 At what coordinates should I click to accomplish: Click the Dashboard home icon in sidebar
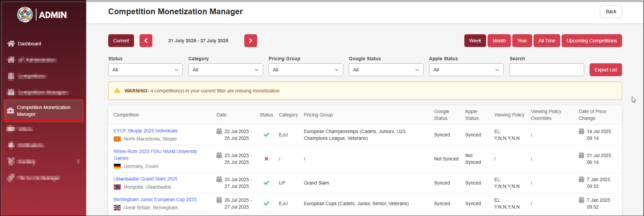point(11,44)
